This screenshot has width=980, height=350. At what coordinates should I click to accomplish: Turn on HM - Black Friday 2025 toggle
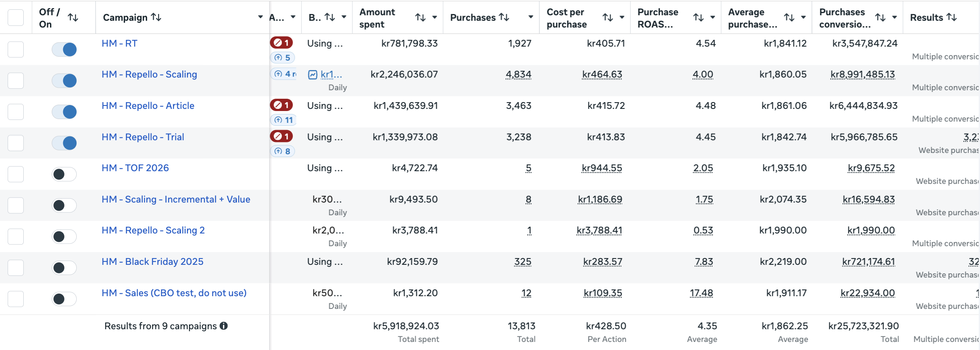point(64,268)
